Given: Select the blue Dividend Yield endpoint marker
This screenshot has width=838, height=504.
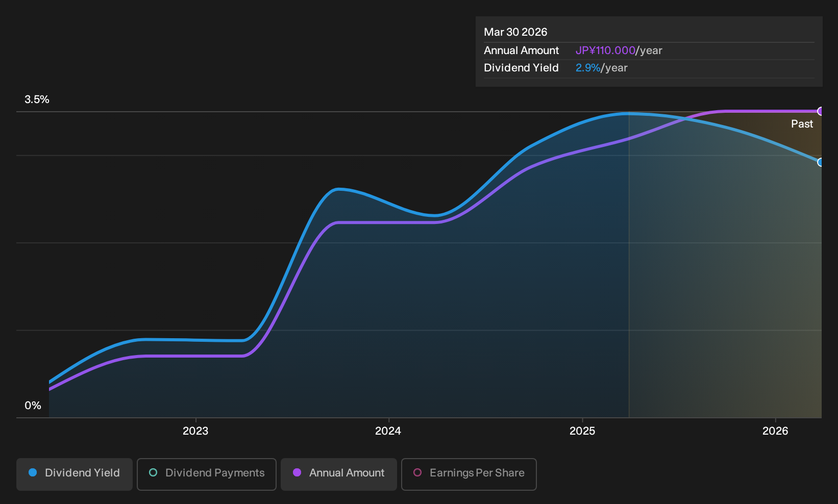Looking at the screenshot, I should click(821, 162).
